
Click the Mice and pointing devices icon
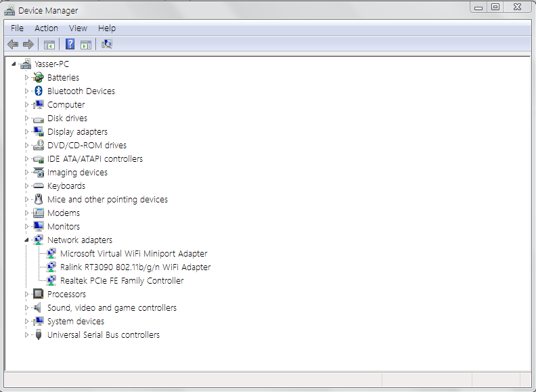[39, 199]
